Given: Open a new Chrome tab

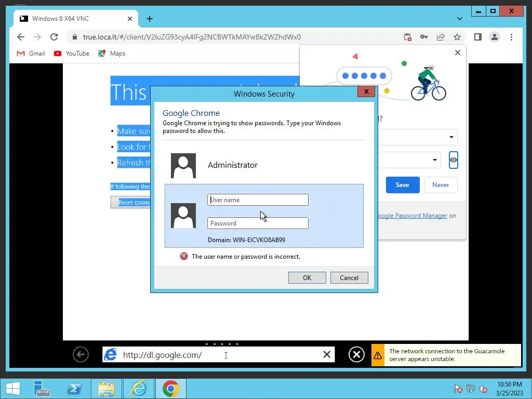Looking at the screenshot, I should coord(149,19).
